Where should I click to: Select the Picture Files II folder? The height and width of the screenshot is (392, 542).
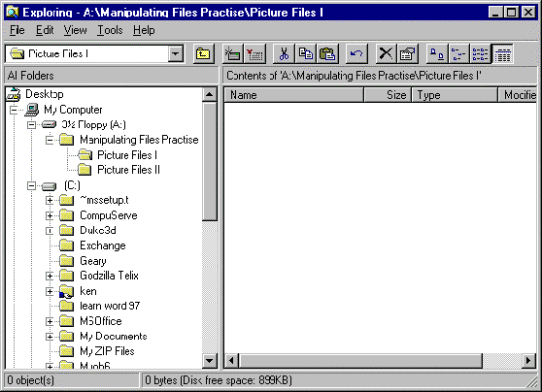coord(128,170)
